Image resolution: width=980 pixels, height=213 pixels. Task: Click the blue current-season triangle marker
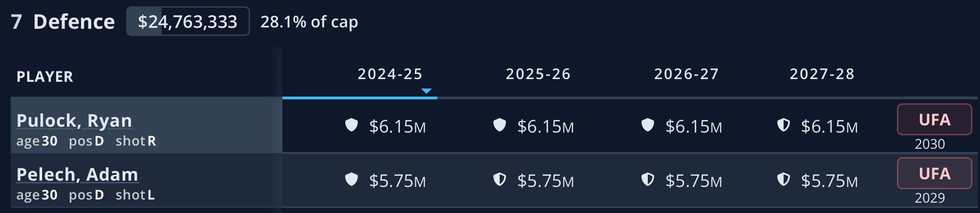[426, 91]
